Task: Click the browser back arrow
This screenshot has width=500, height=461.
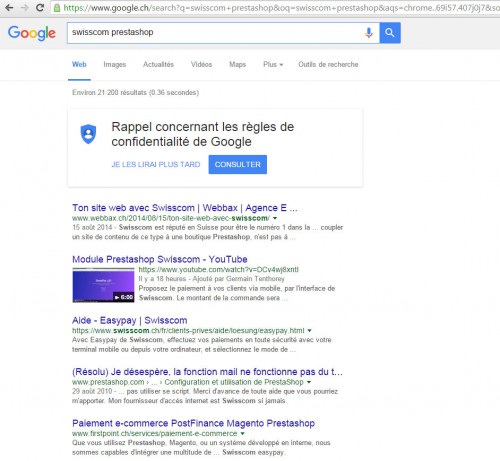Action: [9, 7]
